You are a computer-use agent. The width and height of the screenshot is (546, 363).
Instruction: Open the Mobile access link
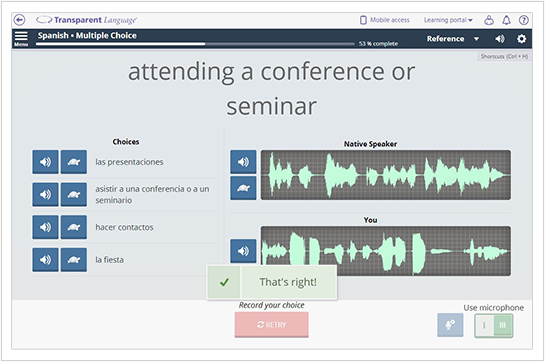(x=385, y=20)
